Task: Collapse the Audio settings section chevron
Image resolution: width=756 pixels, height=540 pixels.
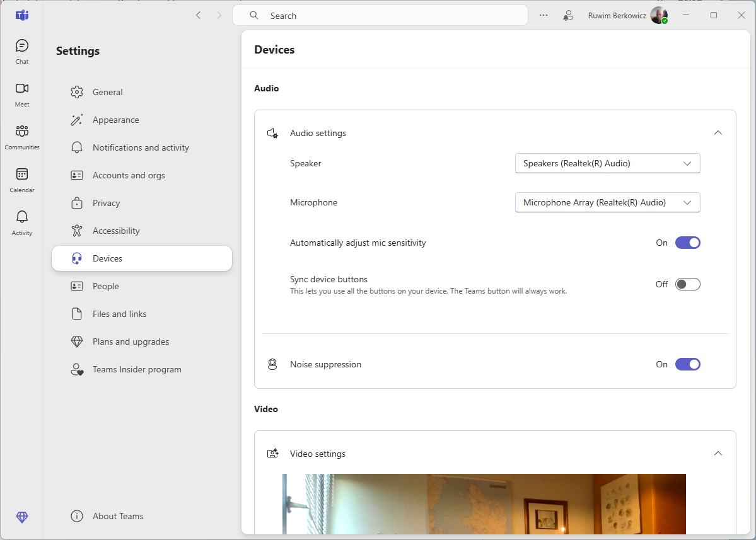Action: 718,132
